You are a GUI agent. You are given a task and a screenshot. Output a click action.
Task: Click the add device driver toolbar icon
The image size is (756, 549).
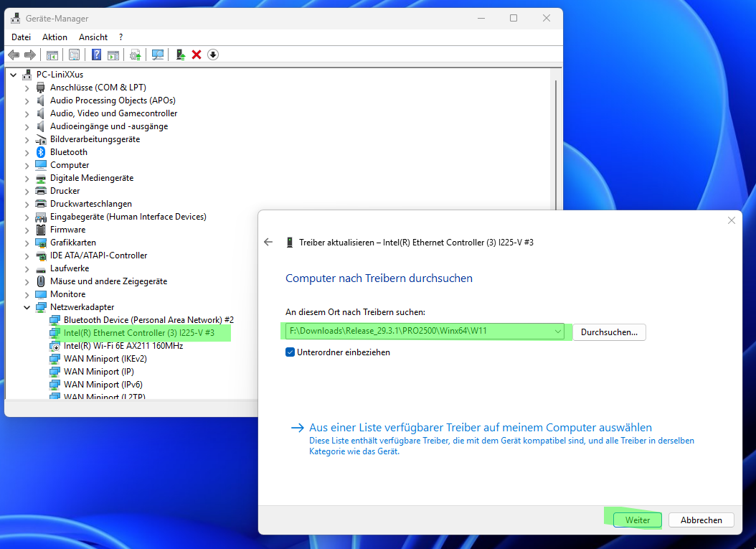pyautogui.click(x=181, y=55)
